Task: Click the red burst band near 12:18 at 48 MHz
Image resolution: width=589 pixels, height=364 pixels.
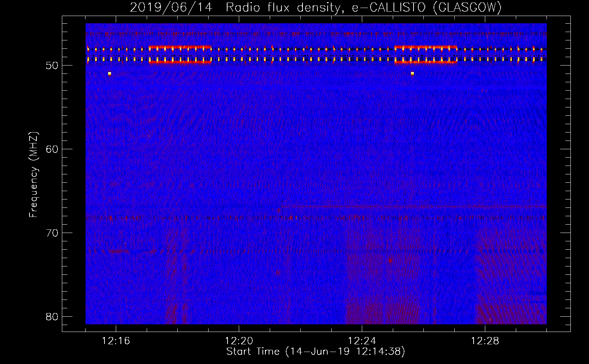Action: [x=180, y=47]
